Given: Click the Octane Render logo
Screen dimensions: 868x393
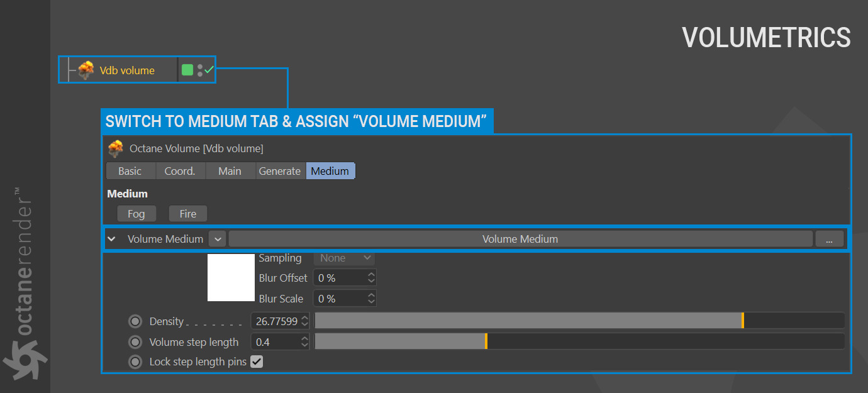Looking at the screenshot, I should coord(23,358).
